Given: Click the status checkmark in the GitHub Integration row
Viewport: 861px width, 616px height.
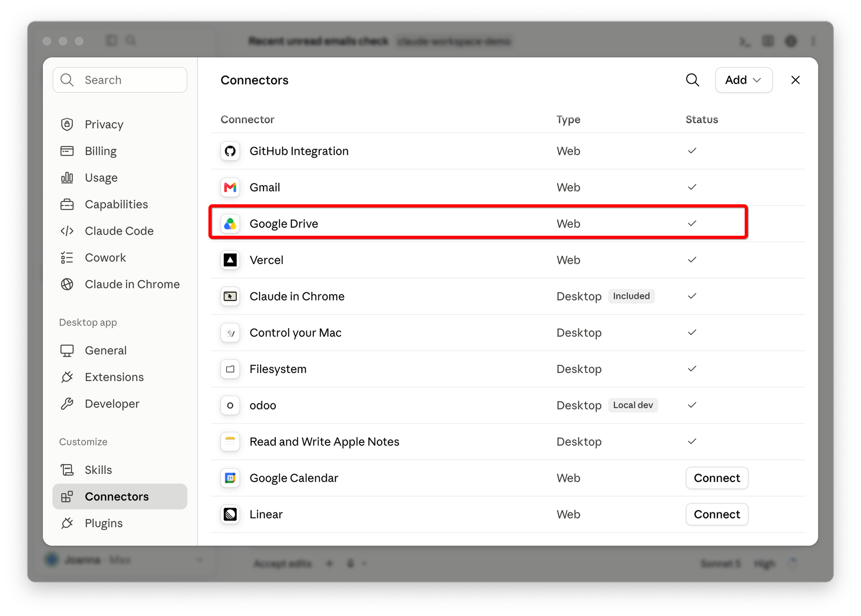Looking at the screenshot, I should (692, 151).
